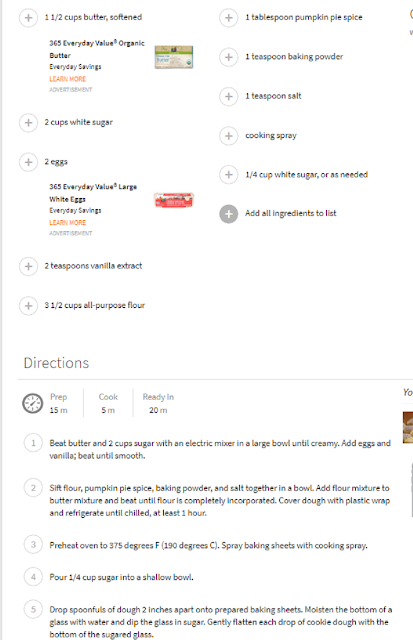Add all-purpose flour plus icon
The width and height of the screenshot is (413, 640).
[x=28, y=306]
